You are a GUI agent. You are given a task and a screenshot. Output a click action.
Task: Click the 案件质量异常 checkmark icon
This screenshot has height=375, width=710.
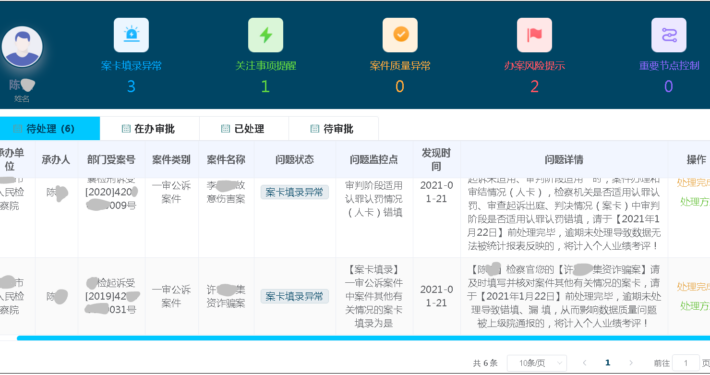click(400, 35)
